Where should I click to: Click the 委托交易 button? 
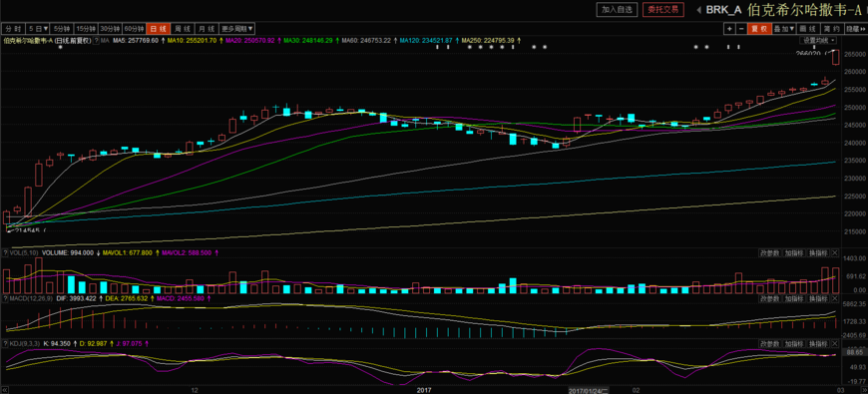pos(663,9)
